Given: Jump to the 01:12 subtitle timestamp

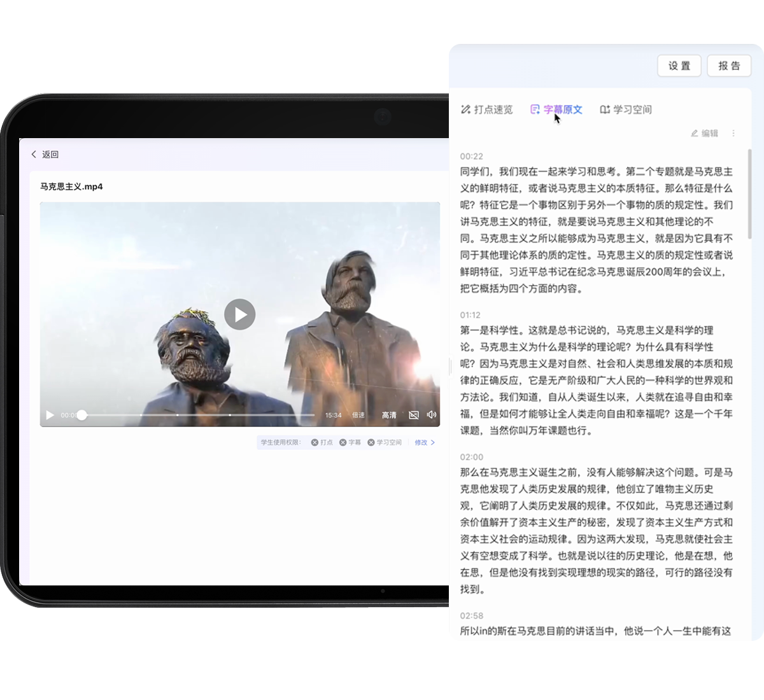Looking at the screenshot, I should point(470,315).
